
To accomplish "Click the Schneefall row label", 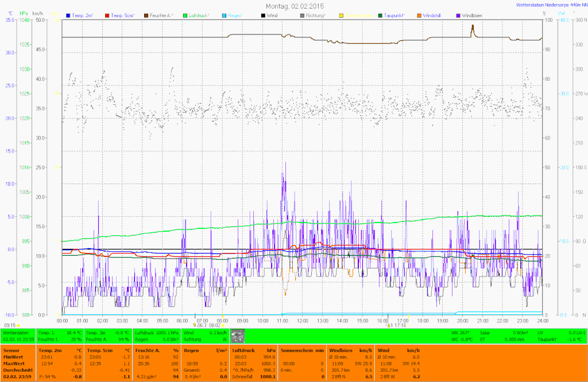I will pyautogui.click(x=242, y=376).
